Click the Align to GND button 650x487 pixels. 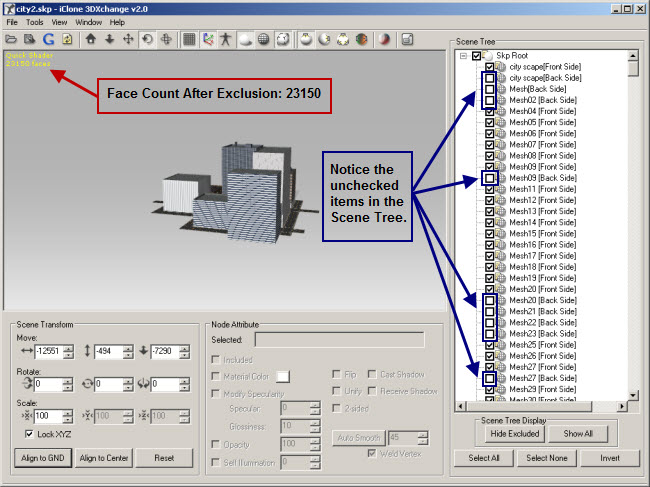pyautogui.click(x=43, y=458)
